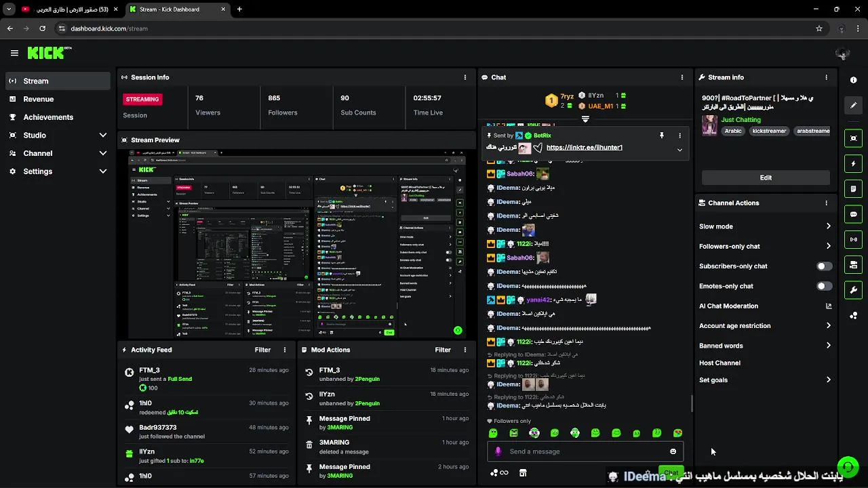The image size is (868, 488).
Task: Open the shop icon below chat input
Action: pyautogui.click(x=523, y=473)
